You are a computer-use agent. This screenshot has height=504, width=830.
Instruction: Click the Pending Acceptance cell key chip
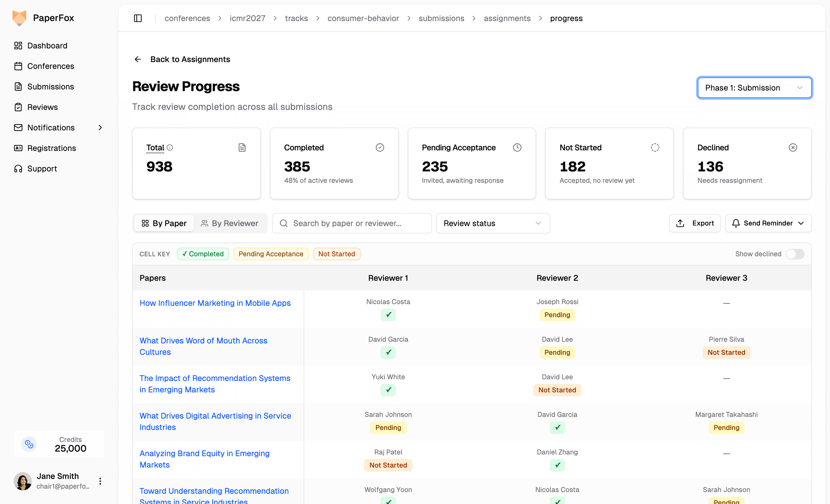271,254
